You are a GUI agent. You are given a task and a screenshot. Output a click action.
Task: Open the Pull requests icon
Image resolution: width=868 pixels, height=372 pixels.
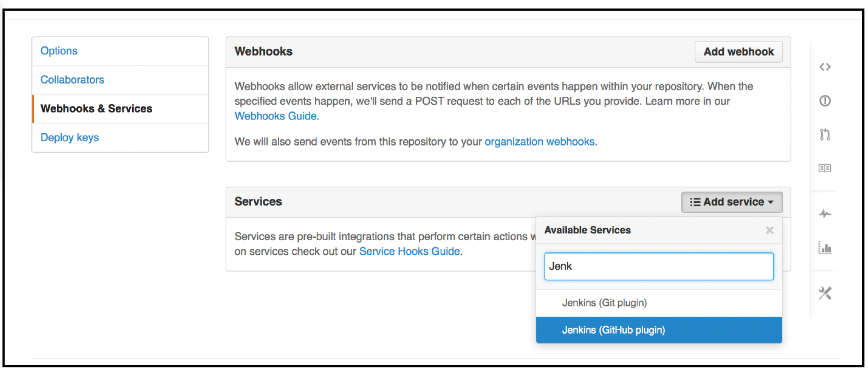[825, 134]
